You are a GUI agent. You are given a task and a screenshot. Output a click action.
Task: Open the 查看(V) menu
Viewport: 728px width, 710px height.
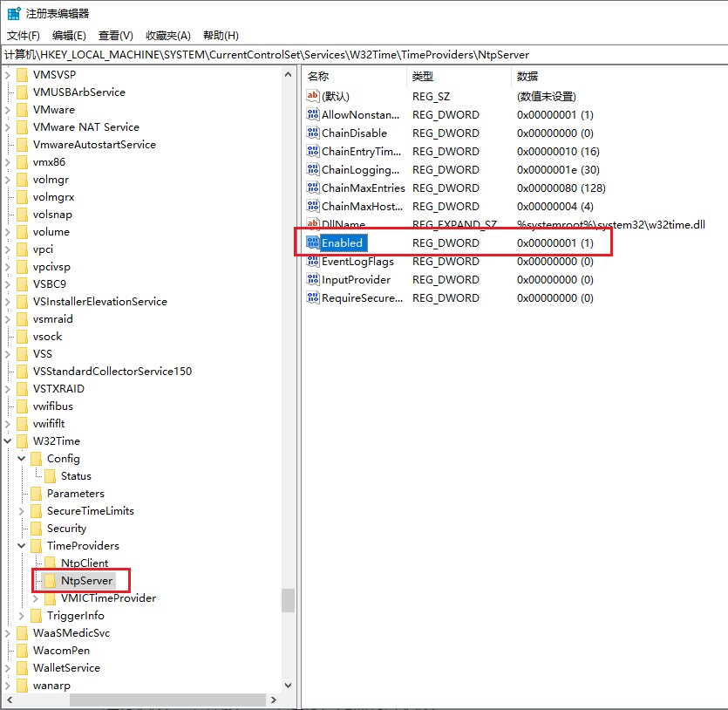tap(116, 36)
